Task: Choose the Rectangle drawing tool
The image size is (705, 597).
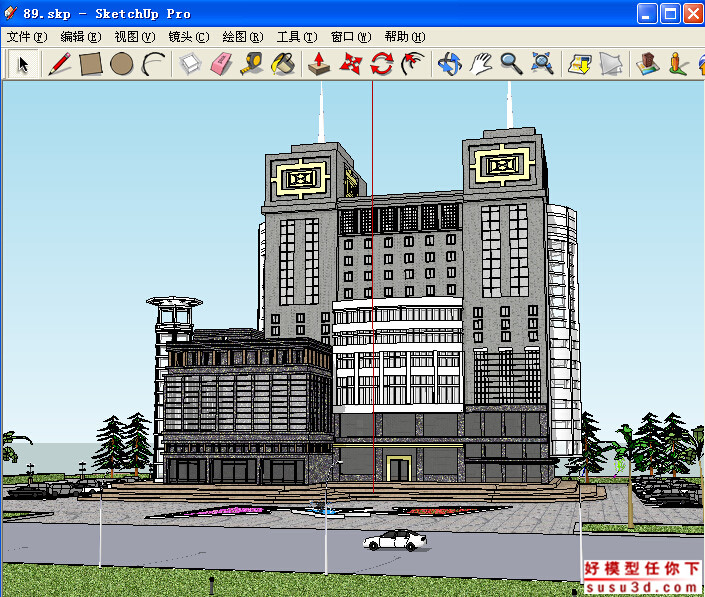Action: coord(91,64)
